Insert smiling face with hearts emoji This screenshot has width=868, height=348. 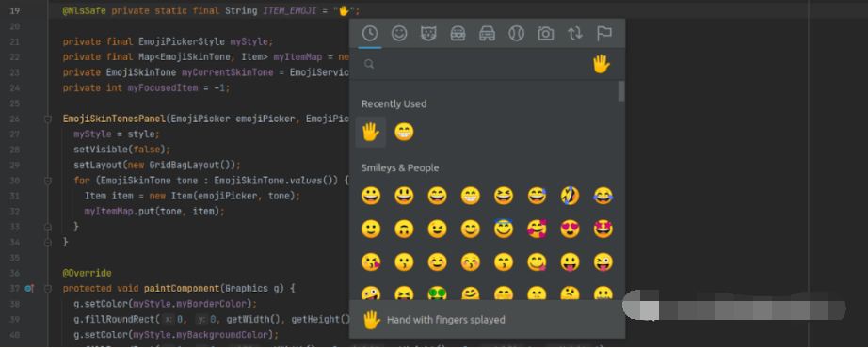click(537, 229)
